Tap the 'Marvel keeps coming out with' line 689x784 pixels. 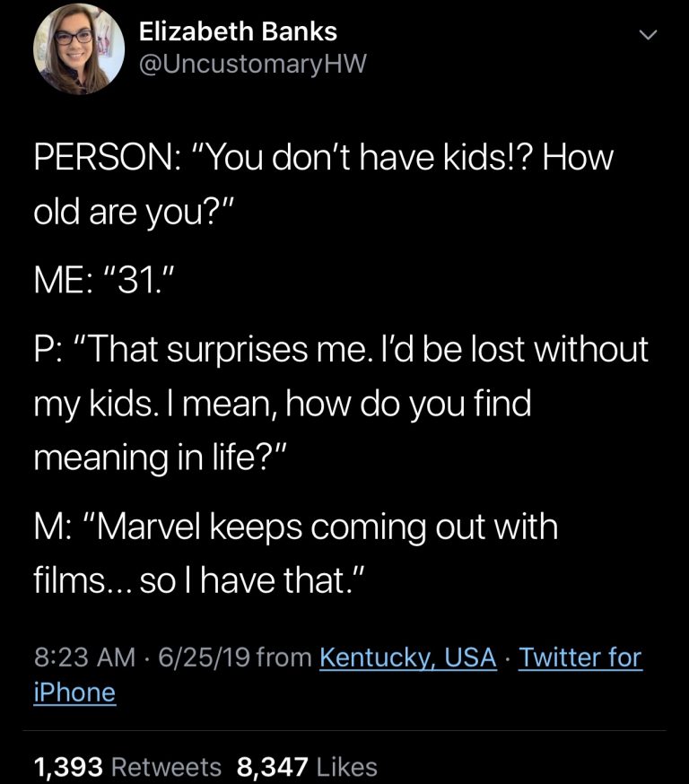296,527
